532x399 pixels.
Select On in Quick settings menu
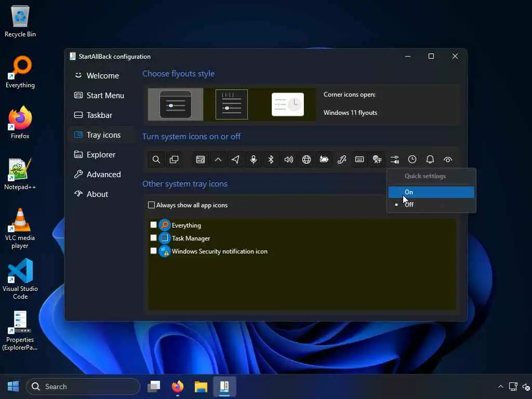point(431,192)
